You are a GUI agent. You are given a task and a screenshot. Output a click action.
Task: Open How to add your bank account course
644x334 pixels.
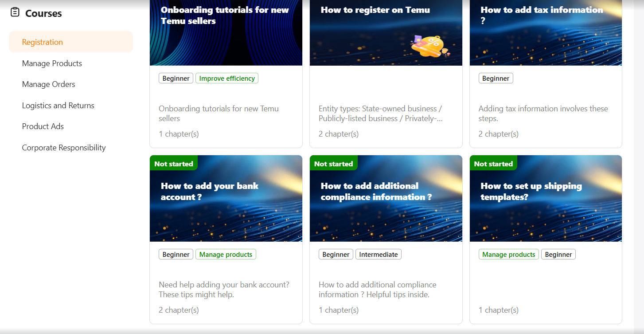(x=226, y=240)
